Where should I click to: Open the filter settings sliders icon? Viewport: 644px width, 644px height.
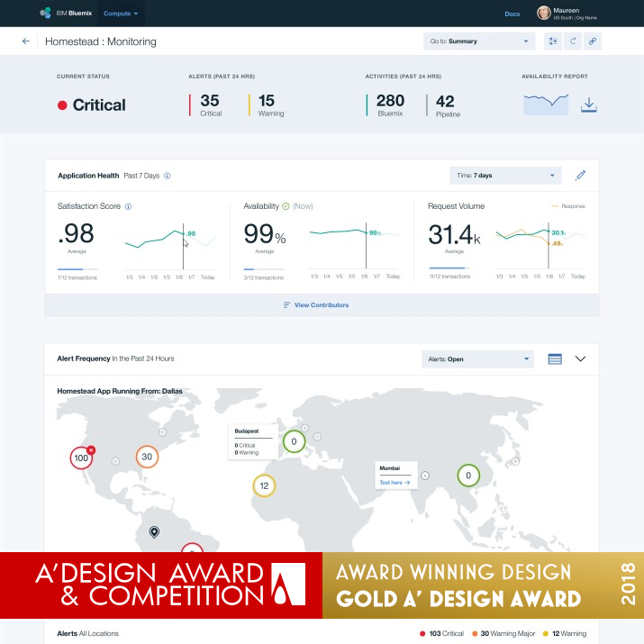(552, 41)
